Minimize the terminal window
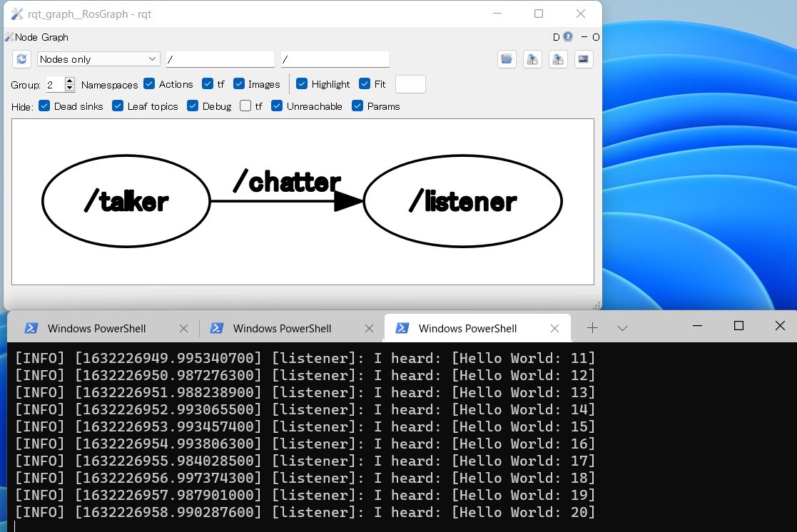Viewport: 797px width, 532px height. [697, 326]
